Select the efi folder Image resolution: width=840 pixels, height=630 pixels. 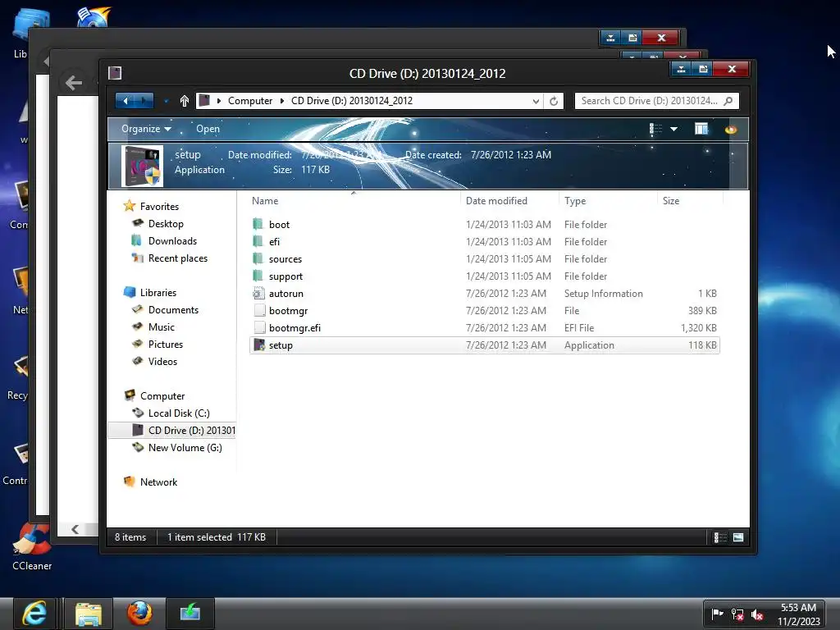(x=485, y=242)
